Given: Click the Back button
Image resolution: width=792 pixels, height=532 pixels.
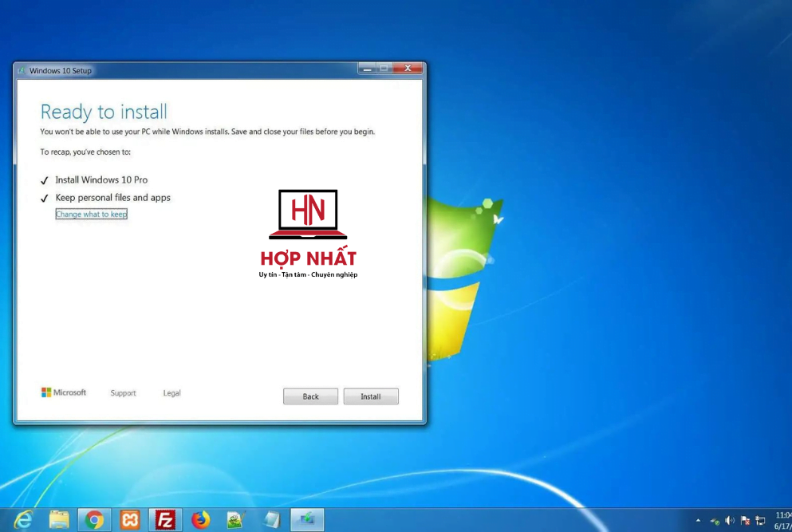Looking at the screenshot, I should (310, 396).
